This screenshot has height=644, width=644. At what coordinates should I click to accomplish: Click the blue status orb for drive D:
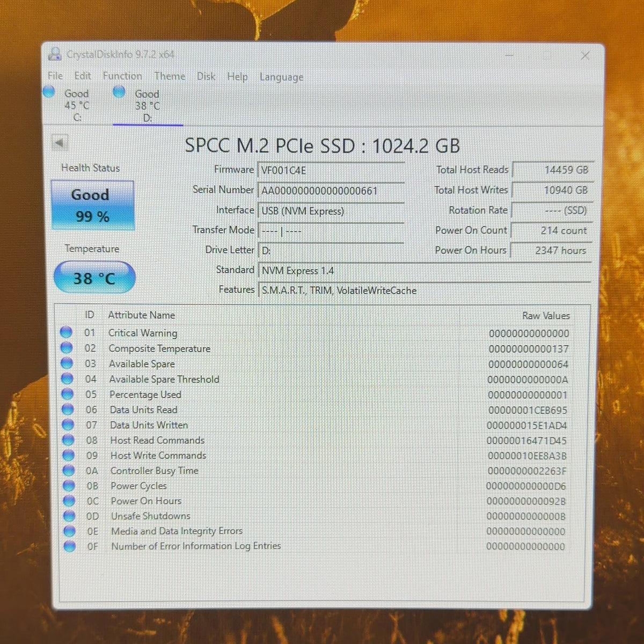[119, 92]
